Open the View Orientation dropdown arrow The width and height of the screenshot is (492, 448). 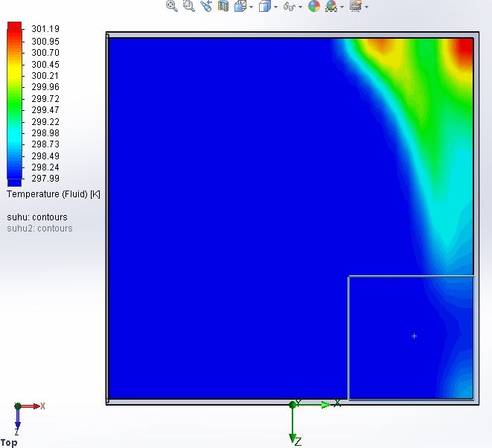click(x=252, y=7)
